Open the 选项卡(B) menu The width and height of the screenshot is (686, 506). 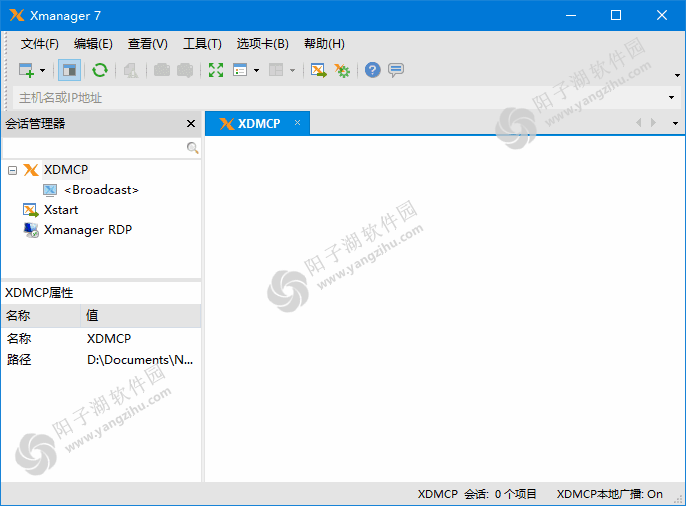coord(262,44)
